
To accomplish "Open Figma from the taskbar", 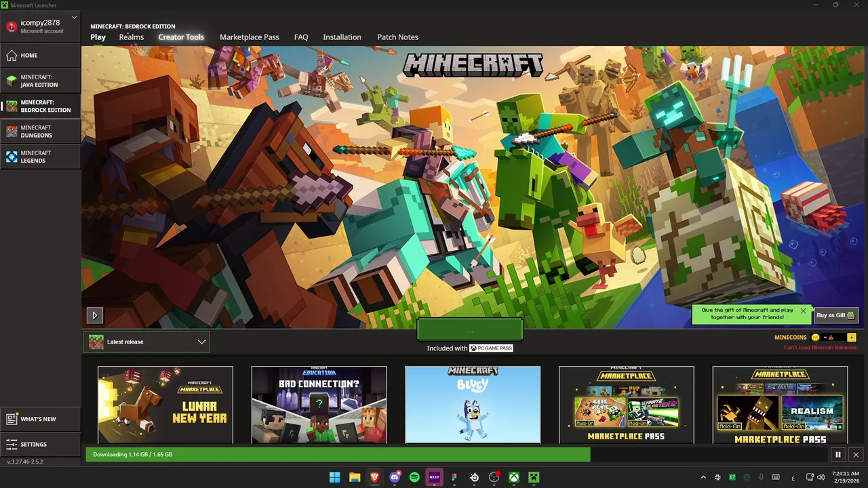I will (x=454, y=477).
